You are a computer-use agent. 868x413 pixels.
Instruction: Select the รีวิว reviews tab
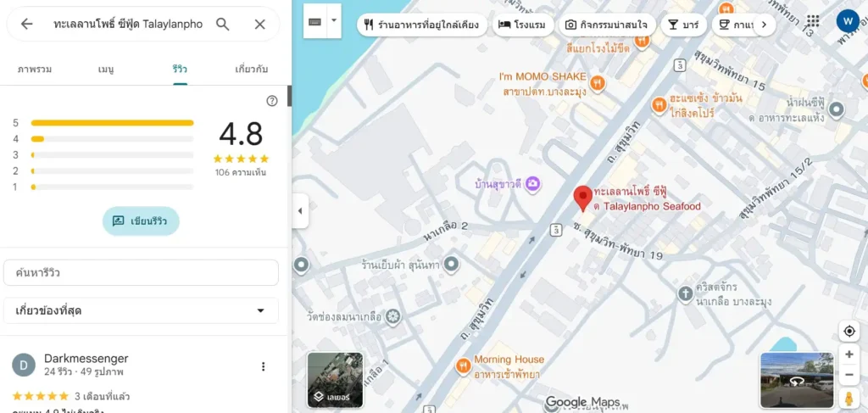point(180,70)
